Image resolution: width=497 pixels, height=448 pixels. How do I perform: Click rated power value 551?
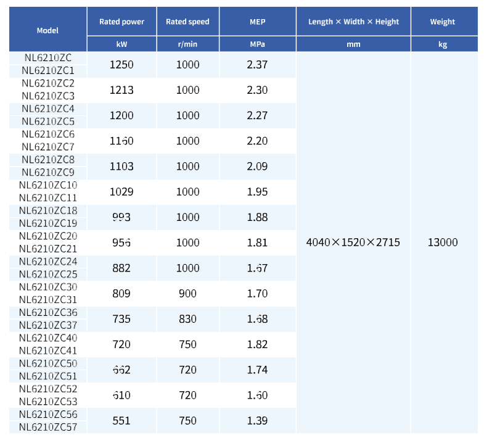(x=121, y=421)
